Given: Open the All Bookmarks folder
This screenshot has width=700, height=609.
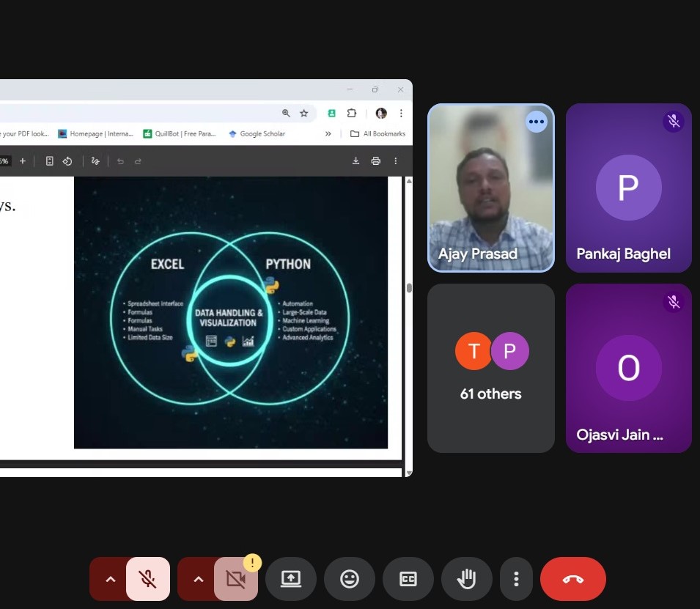Looking at the screenshot, I should [378, 134].
